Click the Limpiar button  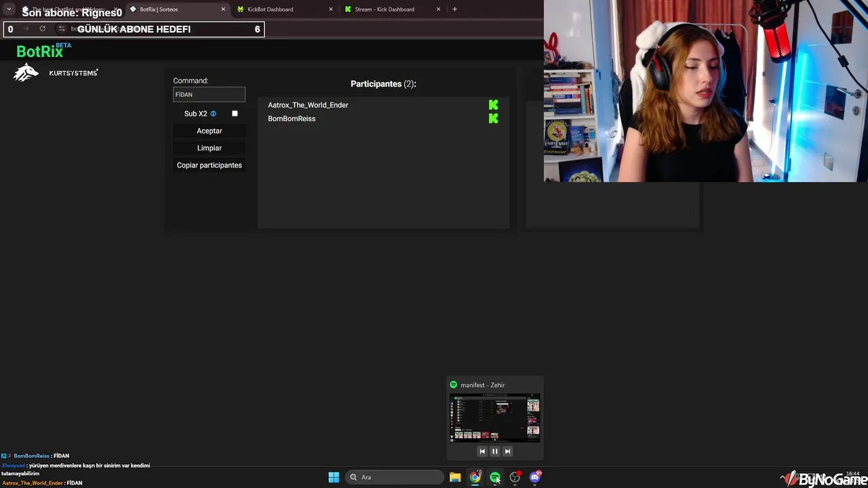(x=209, y=148)
